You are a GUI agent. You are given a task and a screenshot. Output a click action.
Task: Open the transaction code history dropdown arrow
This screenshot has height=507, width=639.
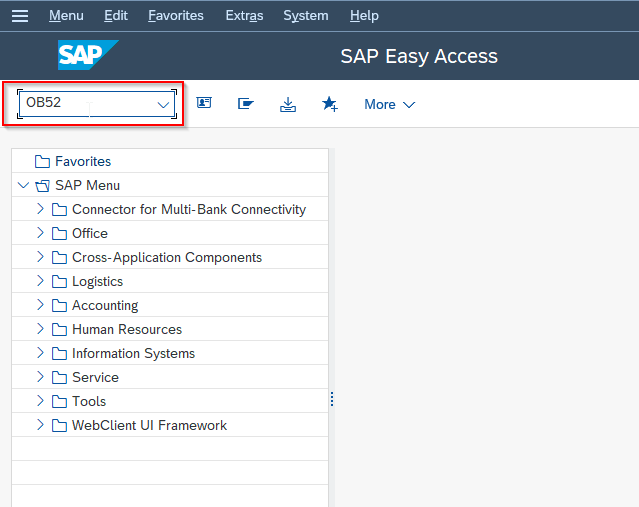tap(163, 105)
